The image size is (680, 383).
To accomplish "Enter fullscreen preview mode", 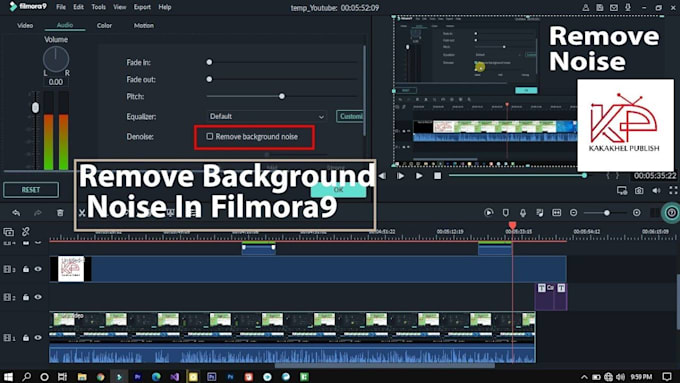I will (x=673, y=190).
